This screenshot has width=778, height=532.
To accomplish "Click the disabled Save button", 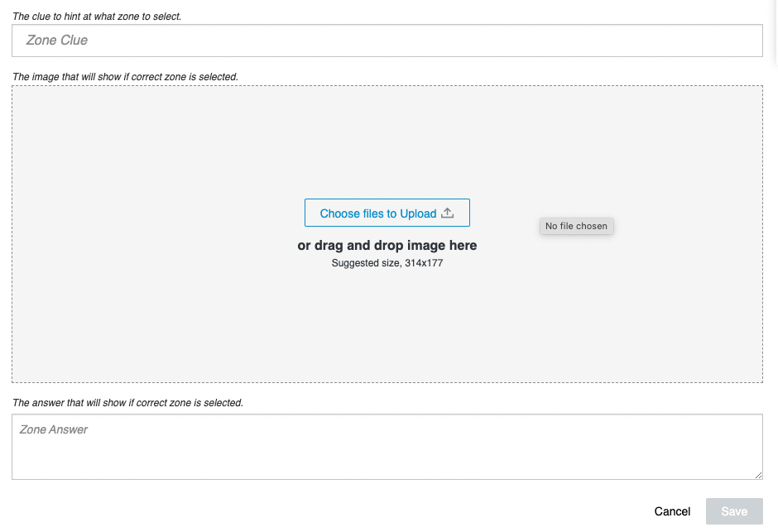I will coord(734,511).
